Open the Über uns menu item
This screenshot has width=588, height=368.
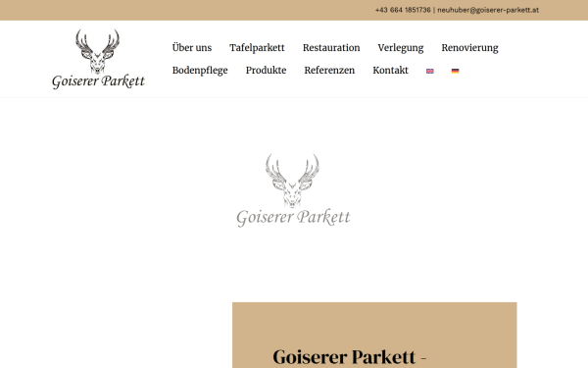pyautogui.click(x=192, y=48)
